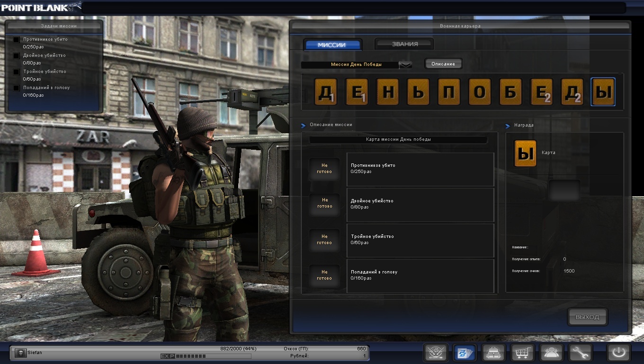Image resolution: width=644 pixels, height=364 pixels.
Task: Open the inventory backpack icon
Action: coord(493,353)
